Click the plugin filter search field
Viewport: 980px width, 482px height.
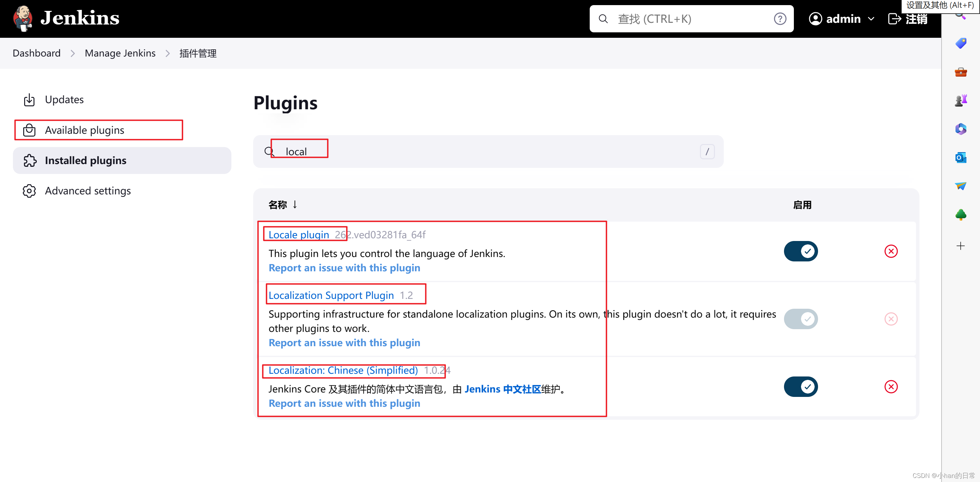[x=488, y=151]
